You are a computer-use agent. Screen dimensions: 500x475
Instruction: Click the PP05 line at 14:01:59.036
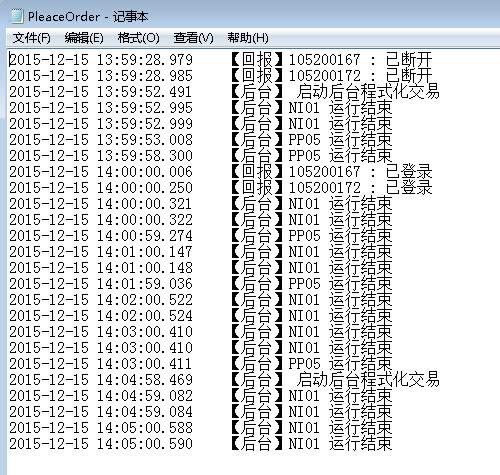(x=201, y=284)
